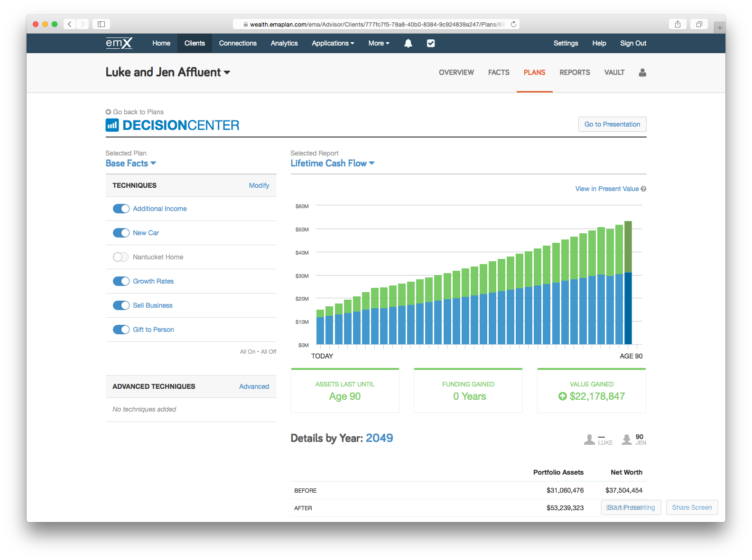Screen dimensions: 752x560
Task: Disable the Additional Income technique
Action: coord(121,209)
